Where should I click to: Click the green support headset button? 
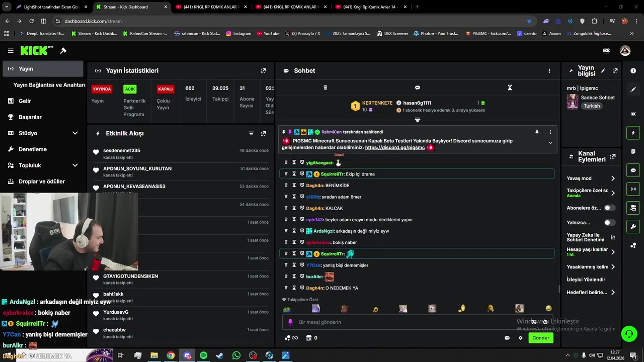coord(628,333)
